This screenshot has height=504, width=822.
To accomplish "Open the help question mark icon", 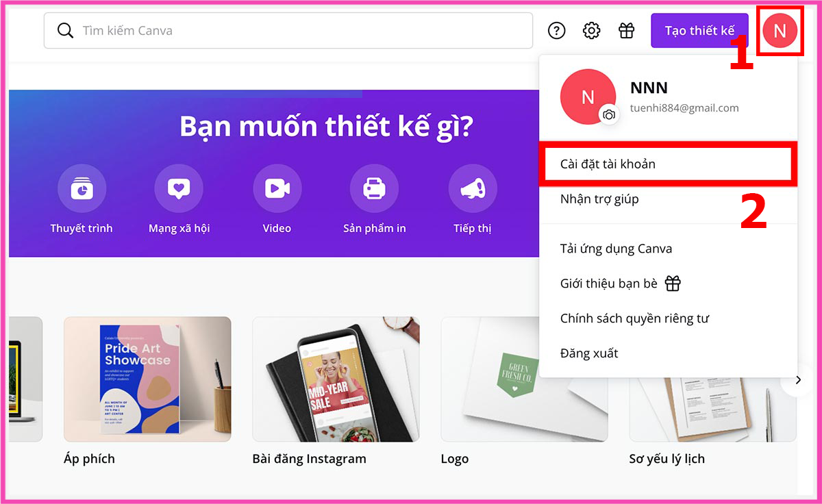I will [x=557, y=31].
